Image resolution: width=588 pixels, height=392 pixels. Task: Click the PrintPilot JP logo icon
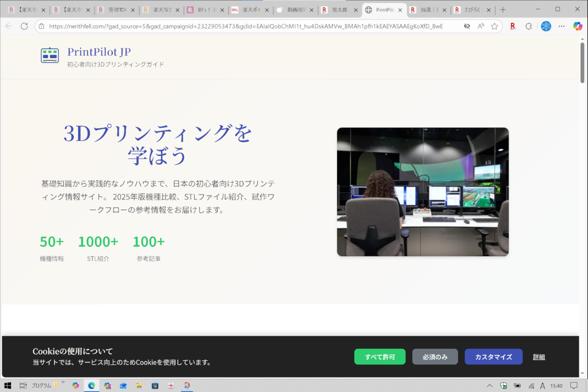(49, 55)
